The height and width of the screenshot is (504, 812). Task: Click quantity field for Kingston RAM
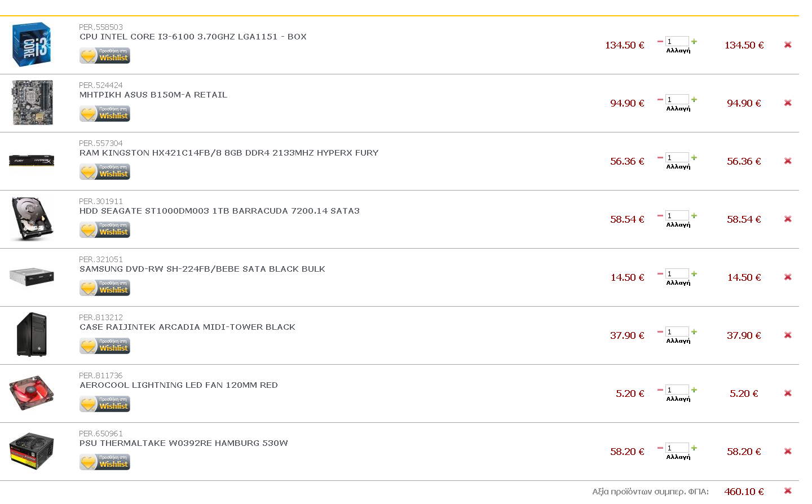coord(677,157)
